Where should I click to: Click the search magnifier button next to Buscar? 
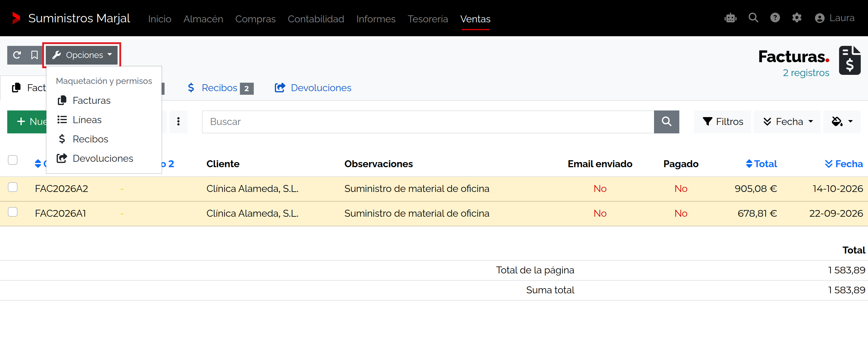666,121
